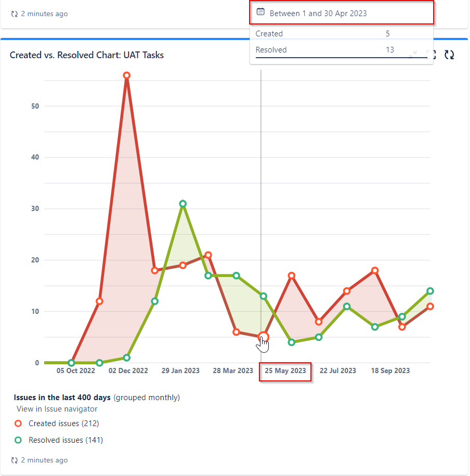Viewport: 470px width, 476px height.
Task: Click the rightmost green Resolved data point
Action: [x=430, y=291]
